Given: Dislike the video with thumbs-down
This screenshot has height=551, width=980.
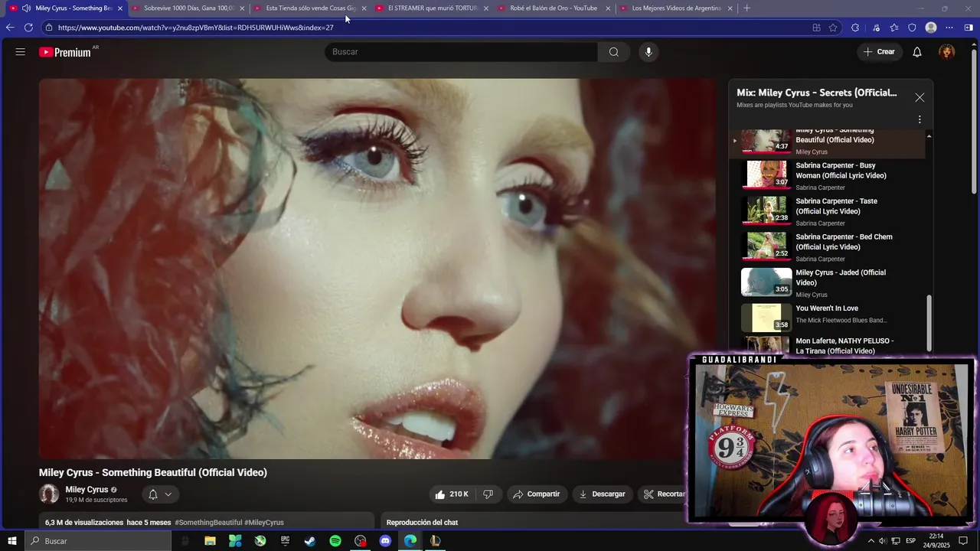Looking at the screenshot, I should coord(488,494).
